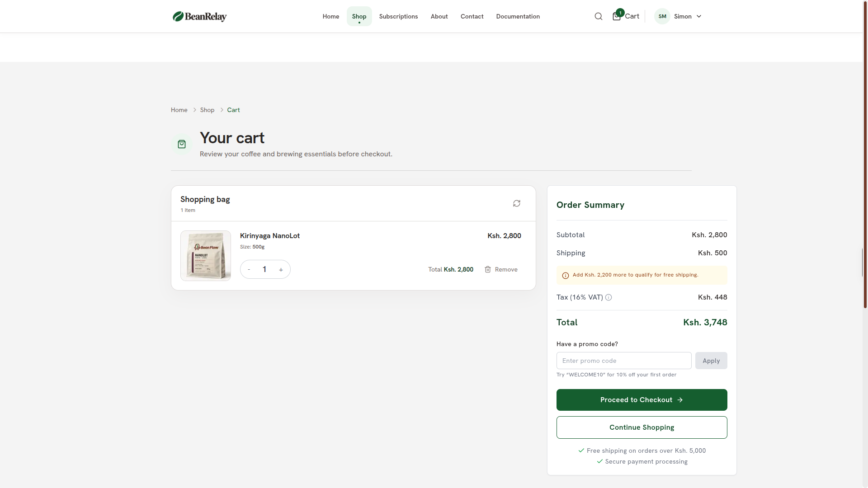The width and height of the screenshot is (868, 488).
Task: Decrease Kirinyaga NanoLot quantity
Action: (249, 269)
